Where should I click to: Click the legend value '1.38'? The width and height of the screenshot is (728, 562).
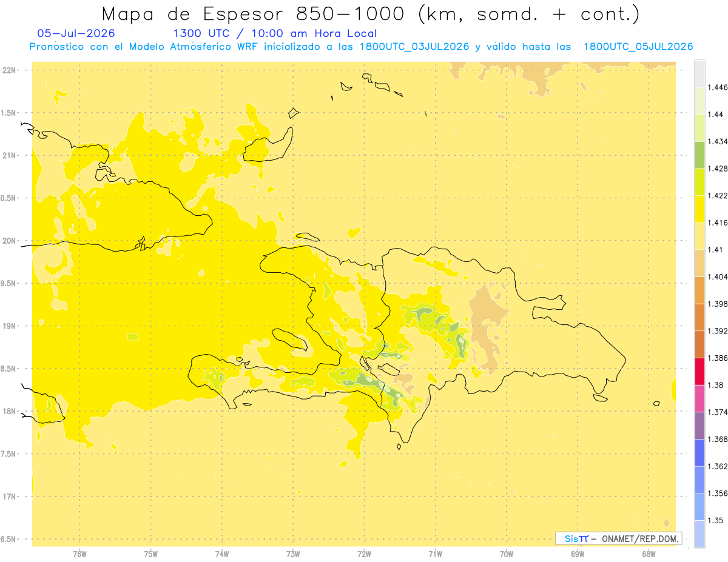pos(716,385)
